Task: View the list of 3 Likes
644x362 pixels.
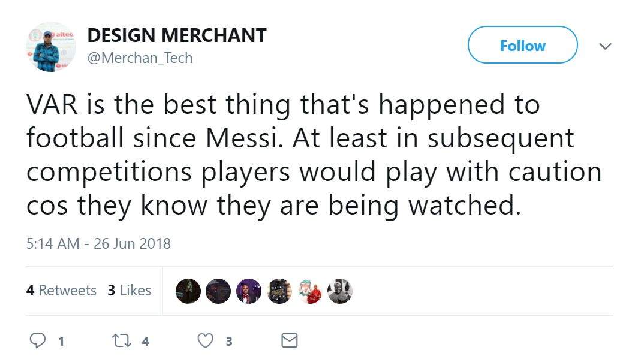Action: tap(130, 291)
